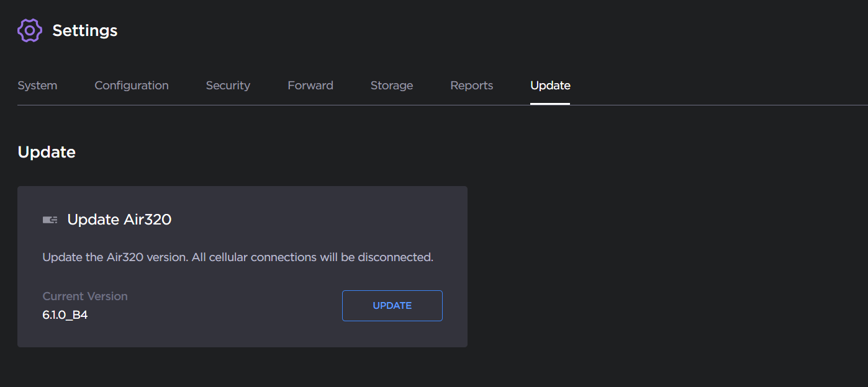View the Reports tab
The width and height of the screenshot is (868, 387).
tap(472, 86)
